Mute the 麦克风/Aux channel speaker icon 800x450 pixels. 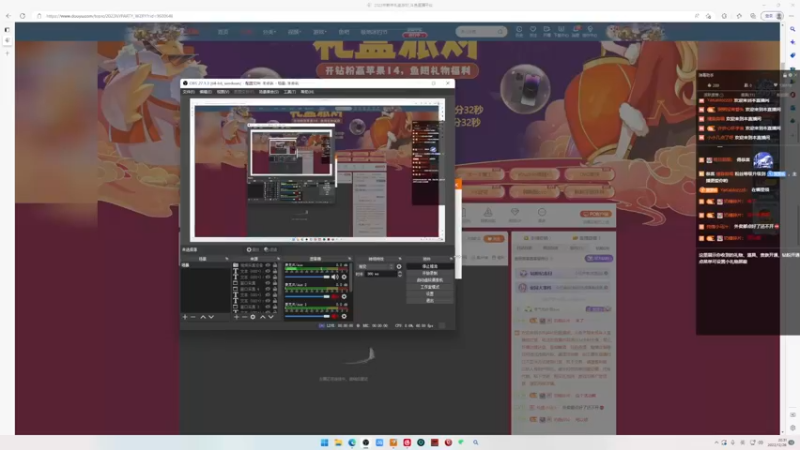pos(335,277)
